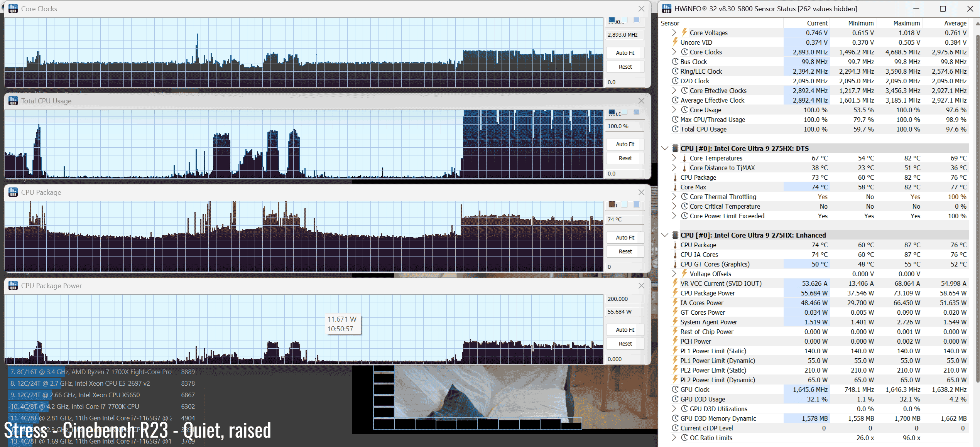Expand the Core Voltages row
The height and width of the screenshot is (447, 980).
point(674,32)
